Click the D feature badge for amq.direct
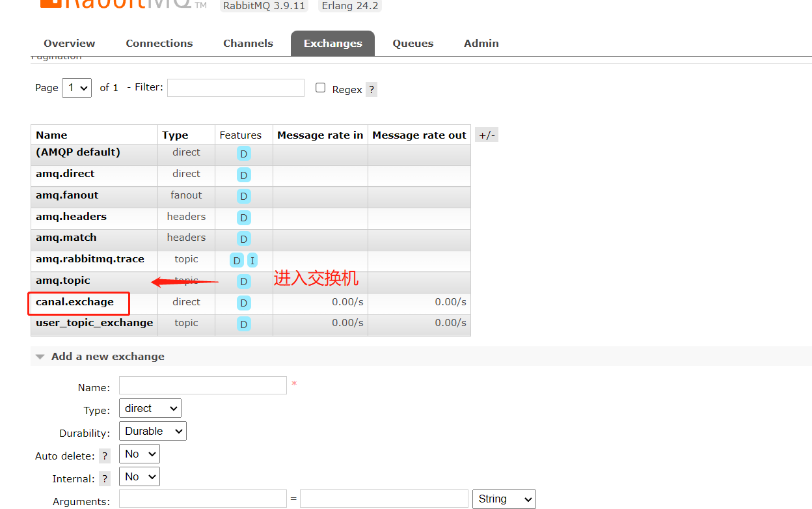Viewport: 812px width, 509px height. point(243,175)
